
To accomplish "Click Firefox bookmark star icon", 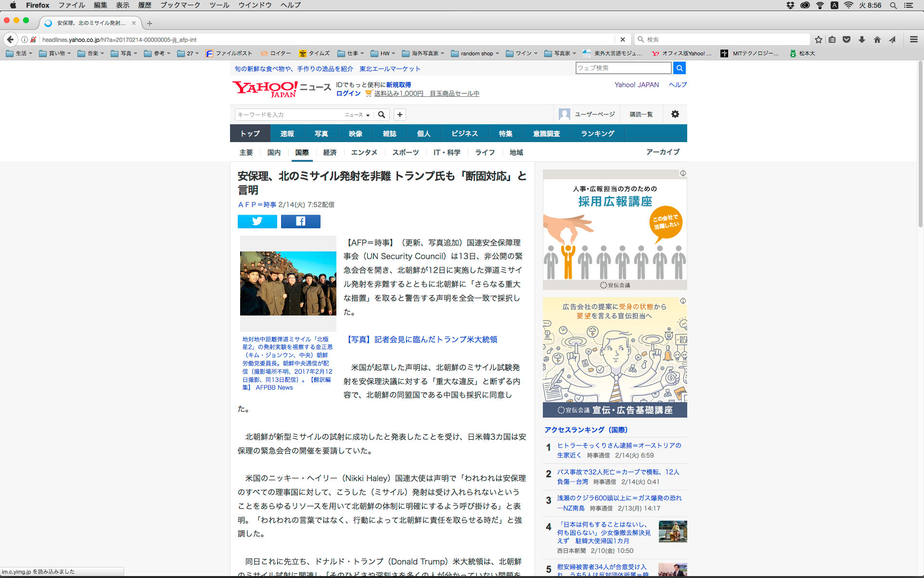I will coord(818,39).
